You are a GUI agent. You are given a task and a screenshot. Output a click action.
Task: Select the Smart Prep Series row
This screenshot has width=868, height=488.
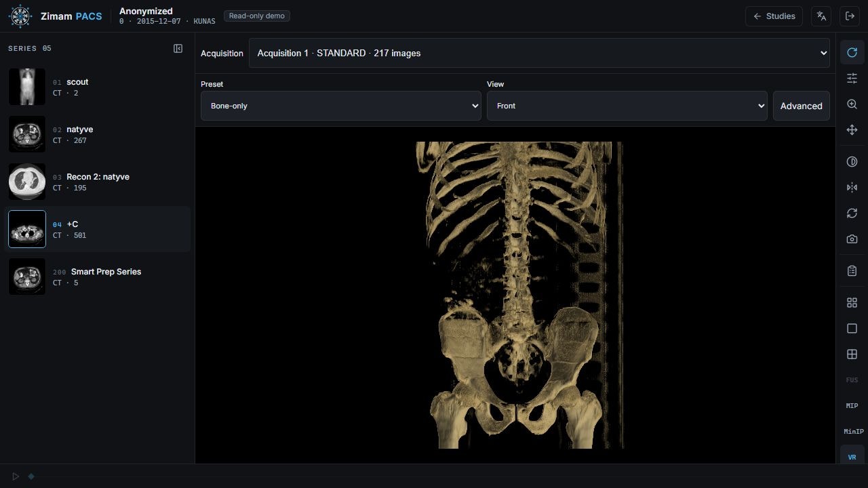[97, 277]
